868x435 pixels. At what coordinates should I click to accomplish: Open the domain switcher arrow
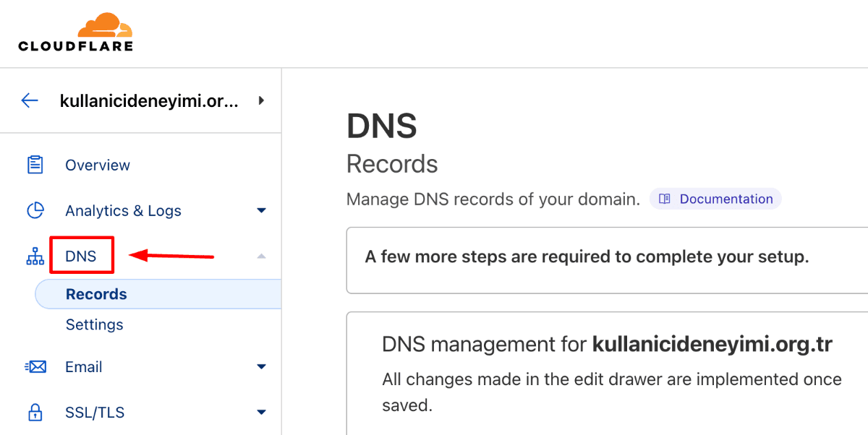click(261, 100)
